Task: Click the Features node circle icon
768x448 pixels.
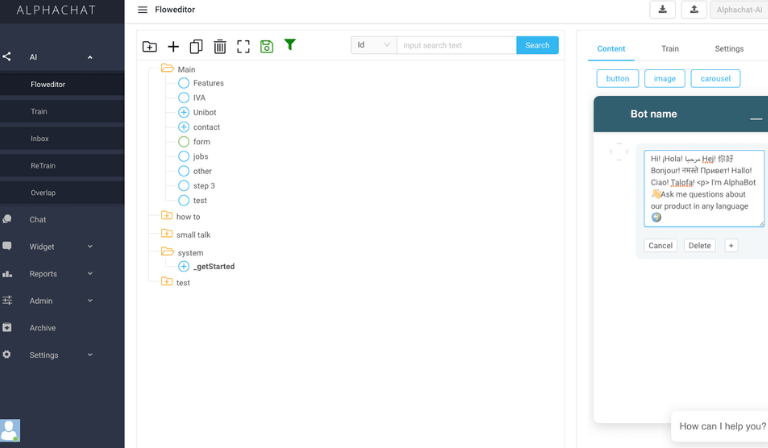Action: (x=184, y=83)
